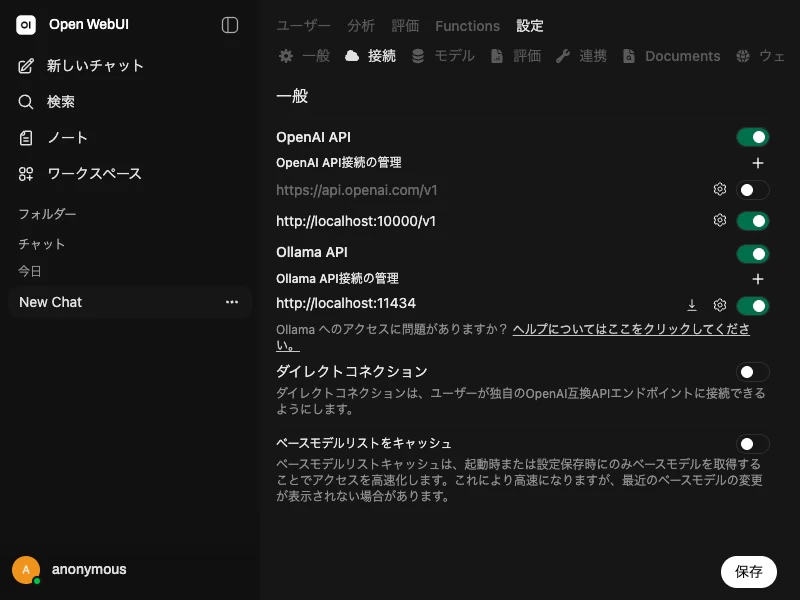Click the workspace grid icon
This screenshot has width=800, height=600.
tap(26, 174)
